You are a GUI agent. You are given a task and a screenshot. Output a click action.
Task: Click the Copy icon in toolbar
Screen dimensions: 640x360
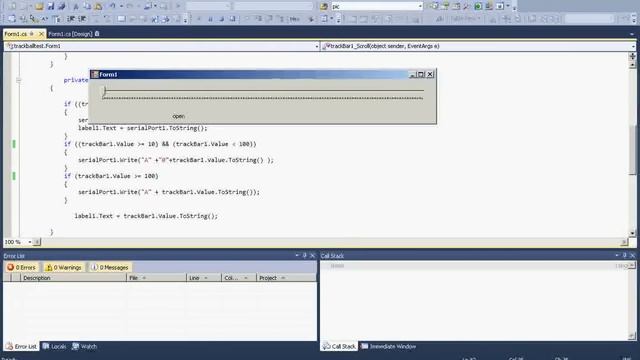coord(87,6)
